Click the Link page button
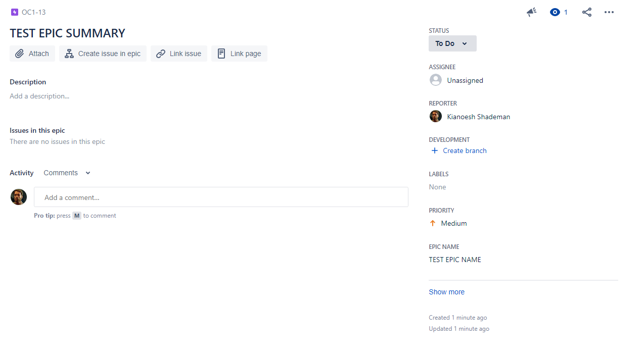Image resolution: width=644 pixels, height=355 pixels. coord(239,54)
